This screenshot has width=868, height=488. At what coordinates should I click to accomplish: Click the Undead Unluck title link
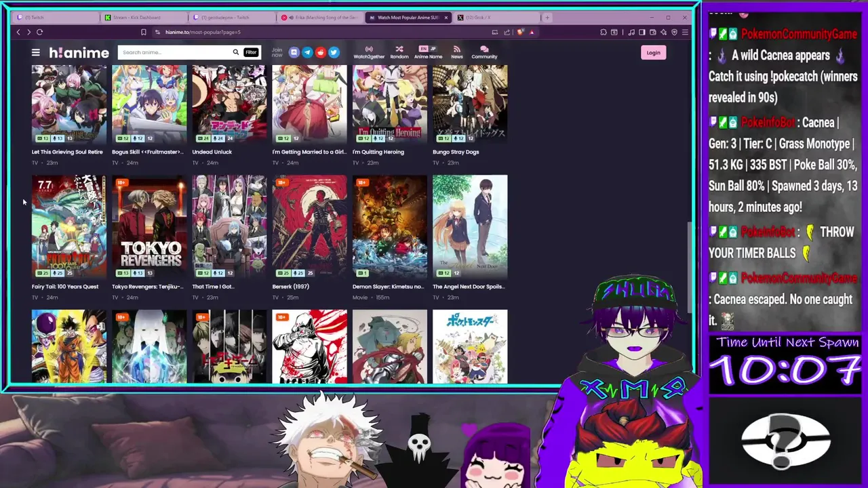(212, 152)
